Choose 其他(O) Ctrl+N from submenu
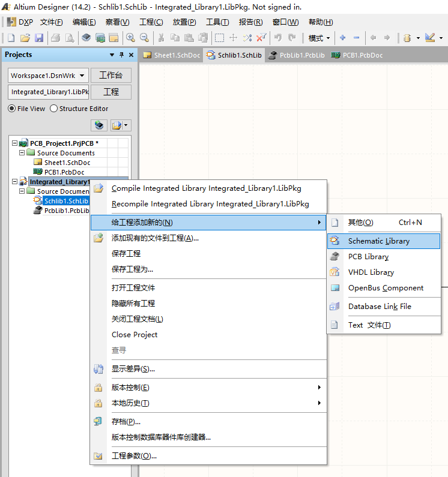This screenshot has width=448, height=477. [x=384, y=223]
